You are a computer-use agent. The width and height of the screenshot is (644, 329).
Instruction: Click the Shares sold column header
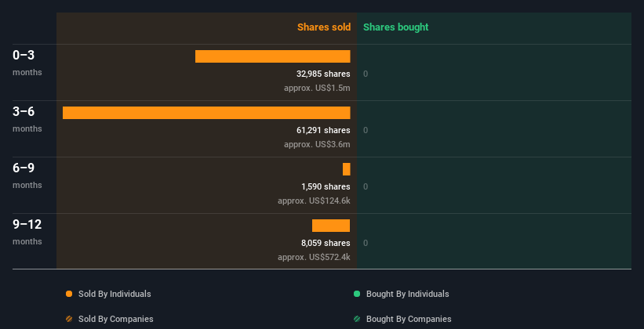[x=324, y=27]
